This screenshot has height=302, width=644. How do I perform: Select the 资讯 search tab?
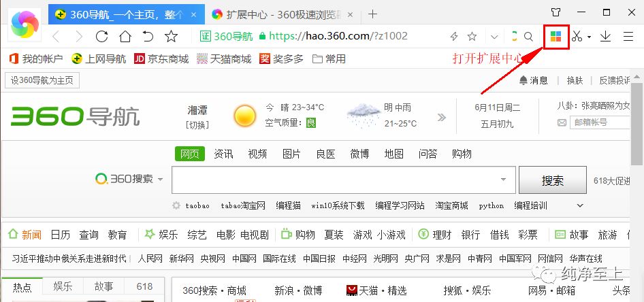(x=223, y=154)
